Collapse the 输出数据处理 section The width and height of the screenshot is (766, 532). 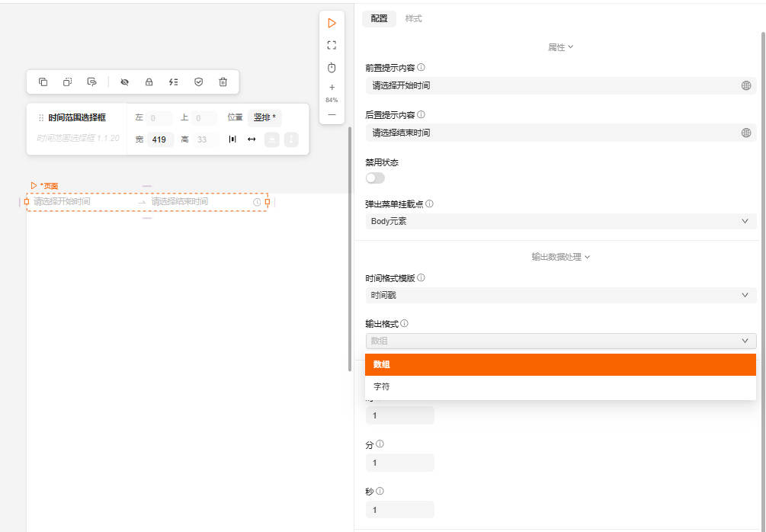(x=561, y=257)
